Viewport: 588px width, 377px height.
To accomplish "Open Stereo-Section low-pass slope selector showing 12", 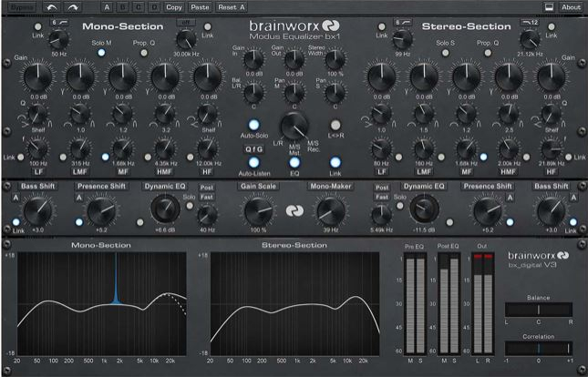I will [530, 23].
